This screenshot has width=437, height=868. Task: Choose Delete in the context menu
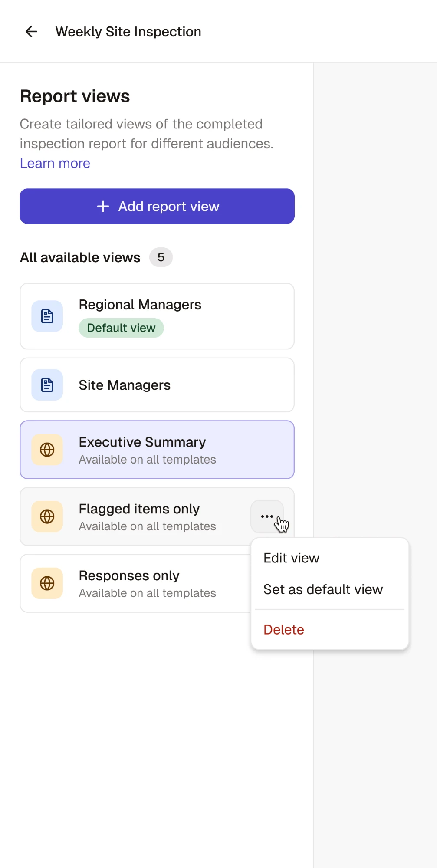click(x=284, y=630)
